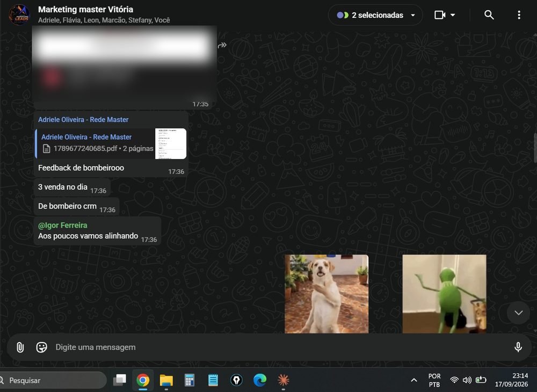Launch Calculator from the taskbar

click(x=190, y=380)
